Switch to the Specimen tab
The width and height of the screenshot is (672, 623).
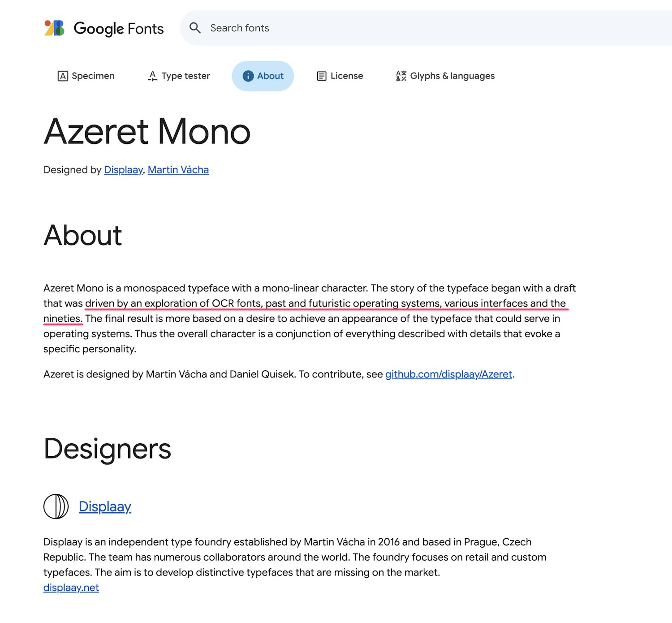point(86,76)
